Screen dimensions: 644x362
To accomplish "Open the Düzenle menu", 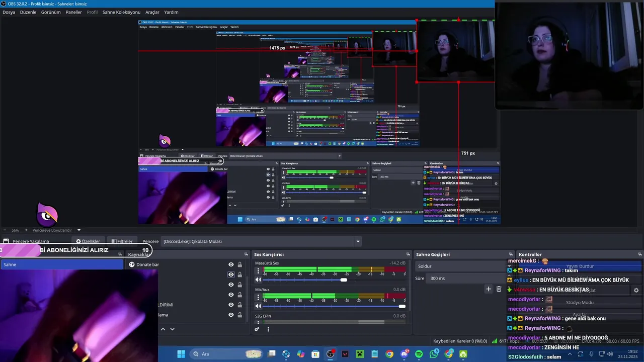I will [x=28, y=12].
